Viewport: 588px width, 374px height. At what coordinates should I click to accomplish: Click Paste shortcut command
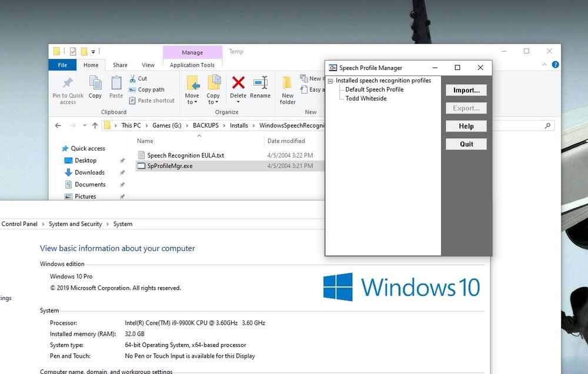pos(152,101)
